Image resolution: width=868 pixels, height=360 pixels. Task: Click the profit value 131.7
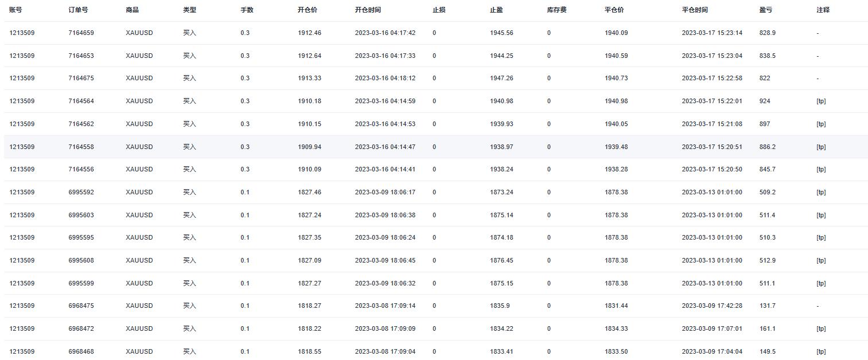[x=767, y=306]
